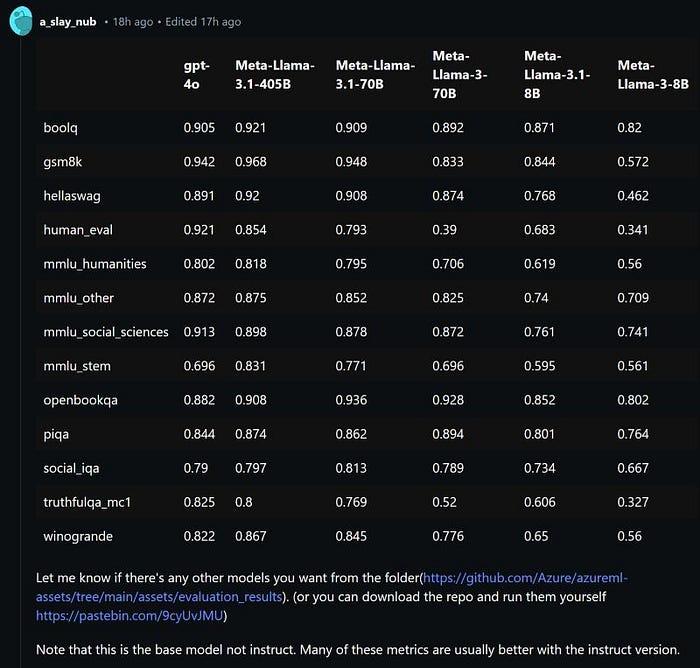
Task: Open the GitHub azureml-assets evaluation results link
Action: (x=332, y=587)
